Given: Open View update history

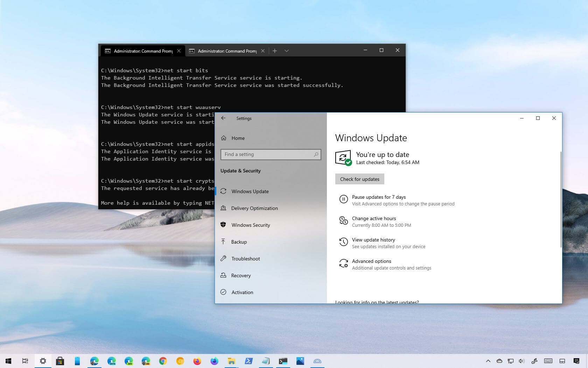Looking at the screenshot, I should tap(373, 240).
